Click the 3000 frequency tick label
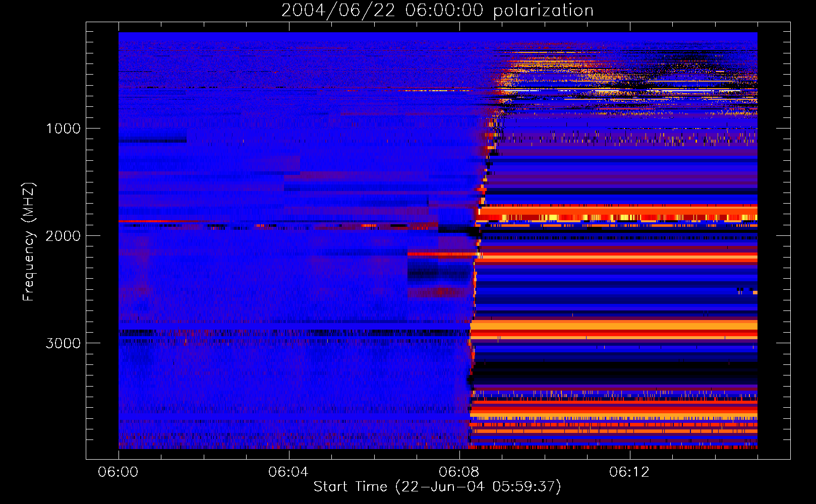This screenshot has width=816, height=504. pos(63,343)
